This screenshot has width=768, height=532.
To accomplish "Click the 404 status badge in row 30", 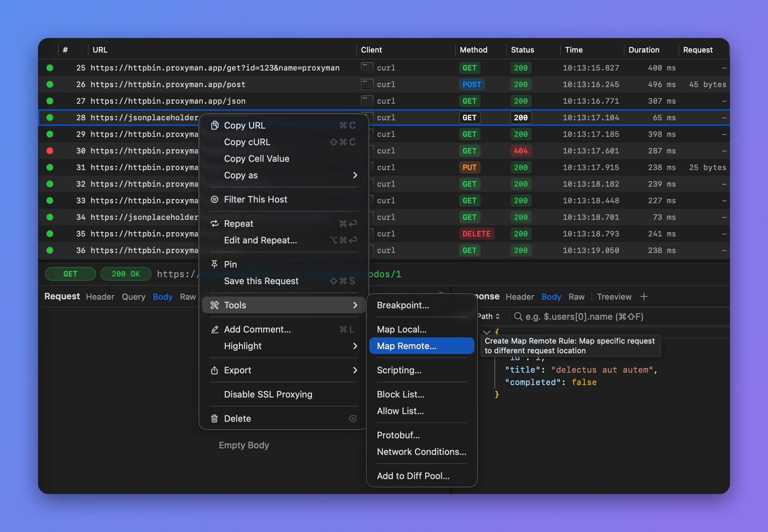I will tap(521, 151).
